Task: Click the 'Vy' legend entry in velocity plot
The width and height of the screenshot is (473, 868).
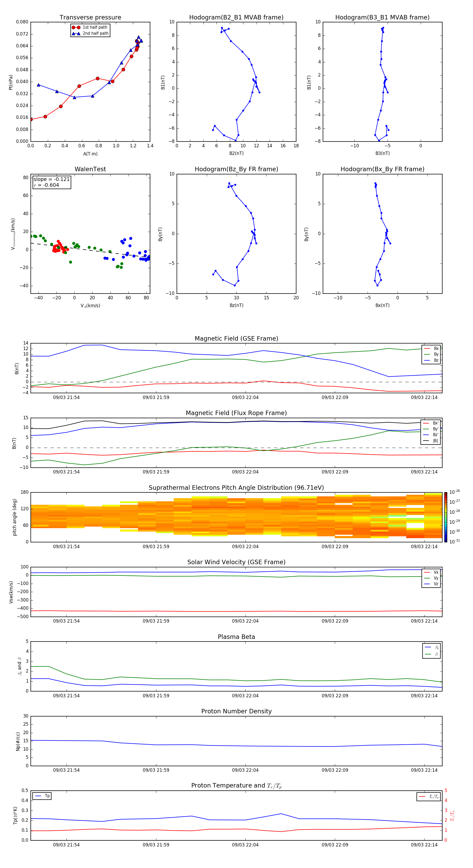Action: point(431,578)
